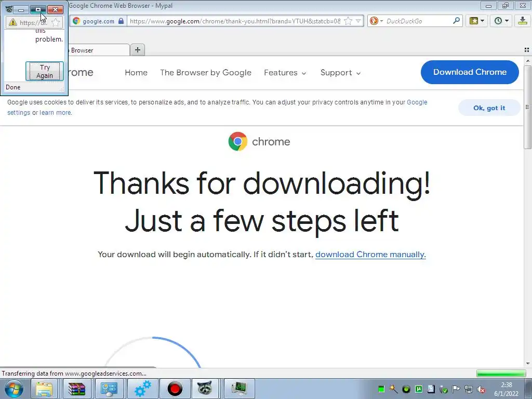Click the page vertical scrollbar thumb

tap(527, 107)
